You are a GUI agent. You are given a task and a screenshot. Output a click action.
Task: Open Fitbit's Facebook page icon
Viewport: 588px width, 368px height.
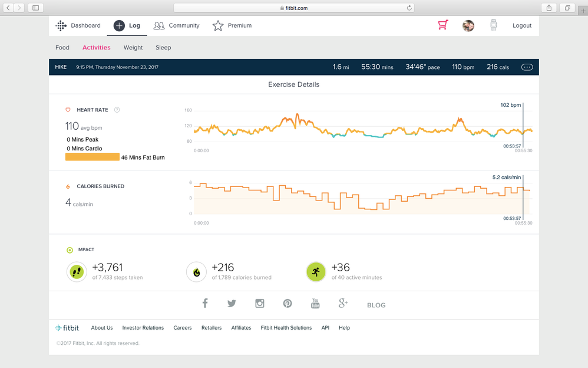(x=205, y=304)
